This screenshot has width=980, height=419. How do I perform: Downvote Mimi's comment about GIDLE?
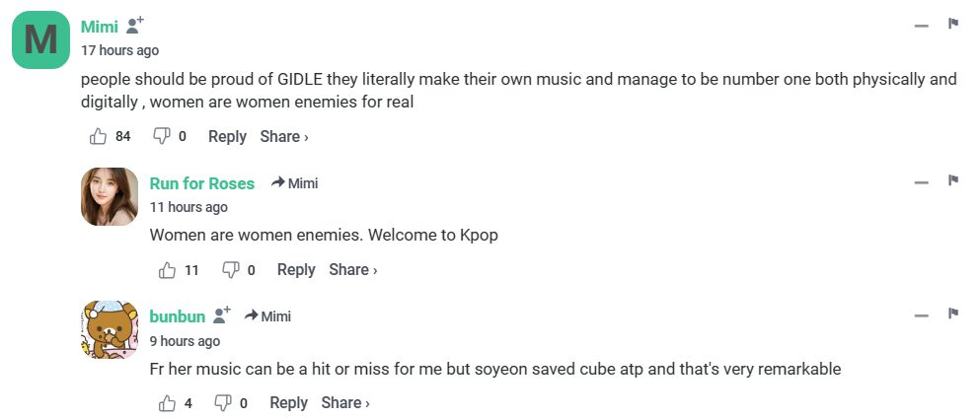click(162, 136)
